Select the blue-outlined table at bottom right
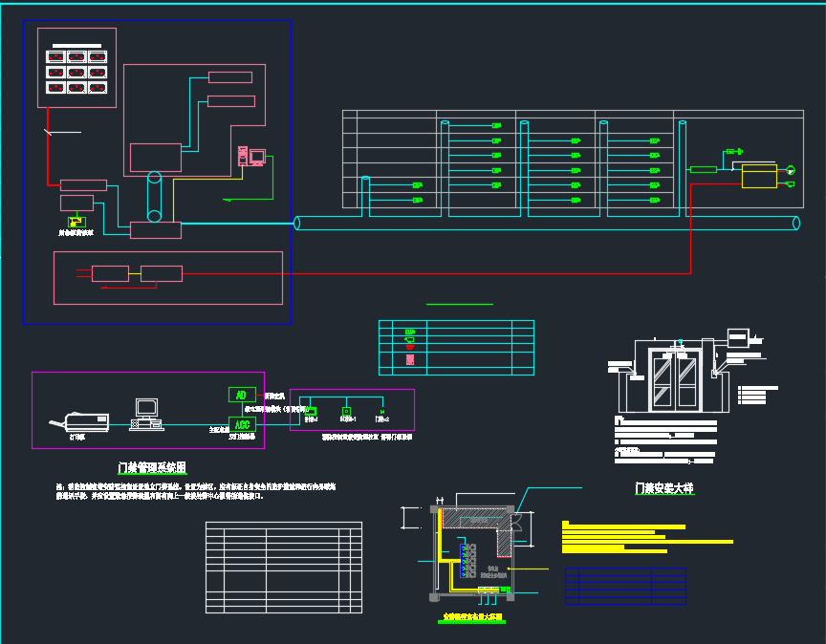The height and width of the screenshot is (644, 826). click(625, 586)
